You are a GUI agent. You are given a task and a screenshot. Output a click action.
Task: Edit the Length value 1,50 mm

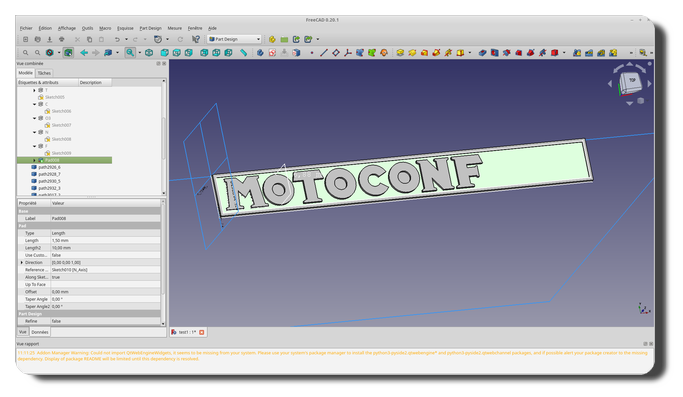105,241
